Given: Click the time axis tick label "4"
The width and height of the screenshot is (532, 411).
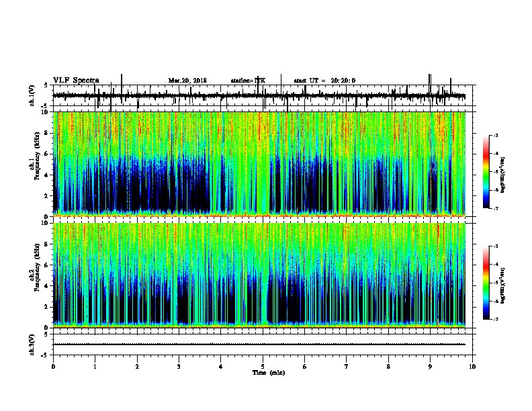Looking at the screenshot, I should (221, 367).
